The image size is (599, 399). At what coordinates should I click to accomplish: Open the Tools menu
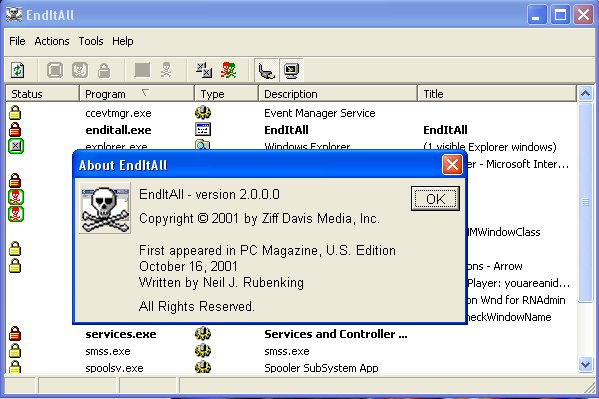[91, 41]
